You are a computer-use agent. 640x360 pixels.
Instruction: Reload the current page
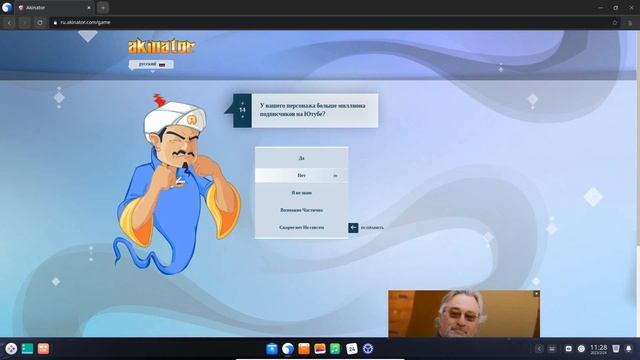click(40, 22)
